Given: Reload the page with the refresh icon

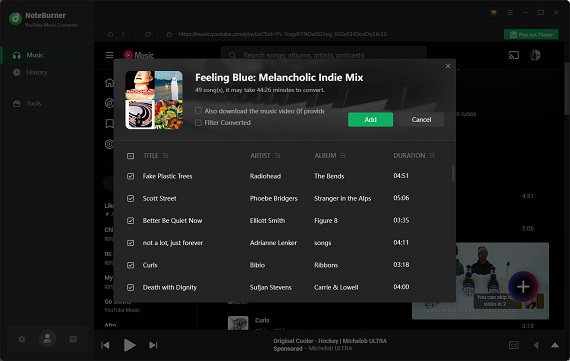Looking at the screenshot, I should pyautogui.click(x=148, y=34).
